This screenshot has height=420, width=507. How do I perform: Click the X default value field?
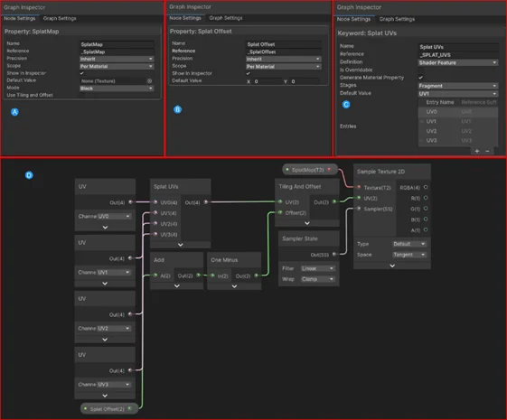click(268, 81)
